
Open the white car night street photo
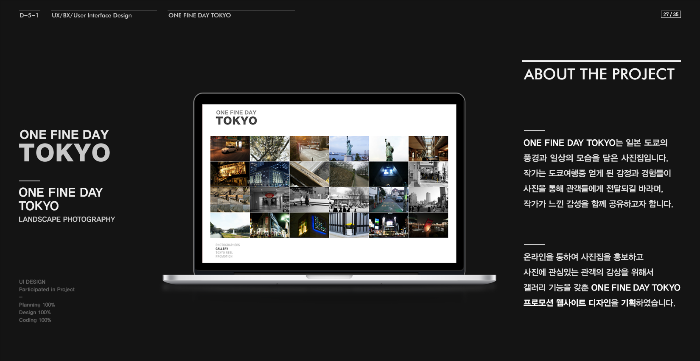click(x=230, y=149)
